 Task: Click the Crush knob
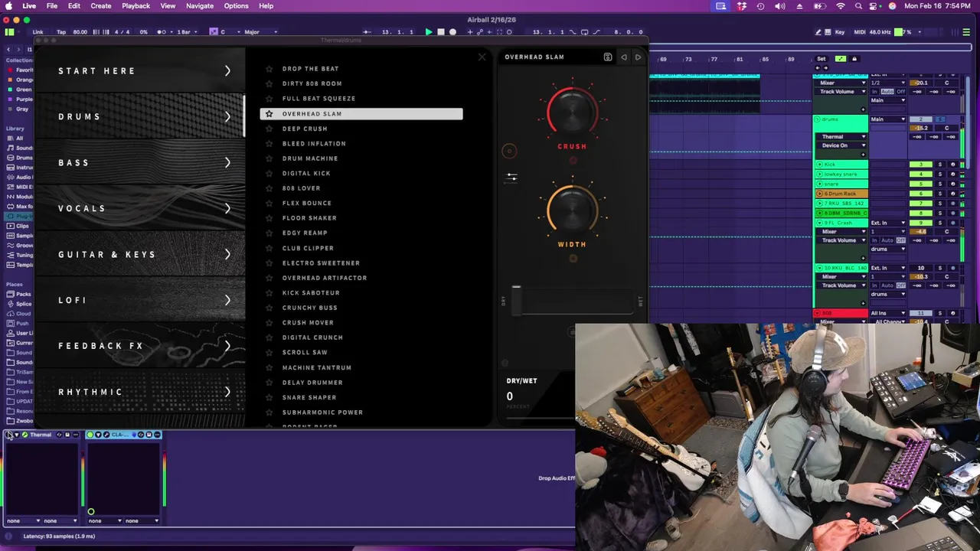572,113
